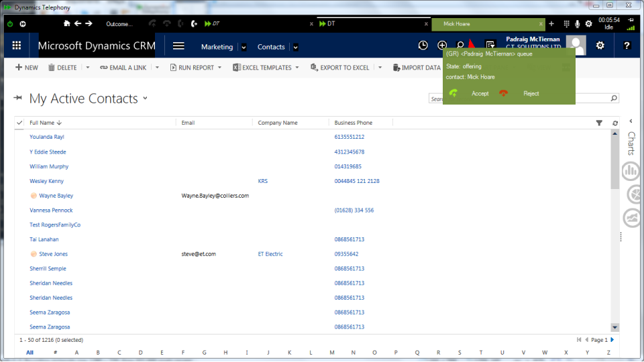Click DELETE in the command bar
644x362 pixels.
click(x=62, y=67)
